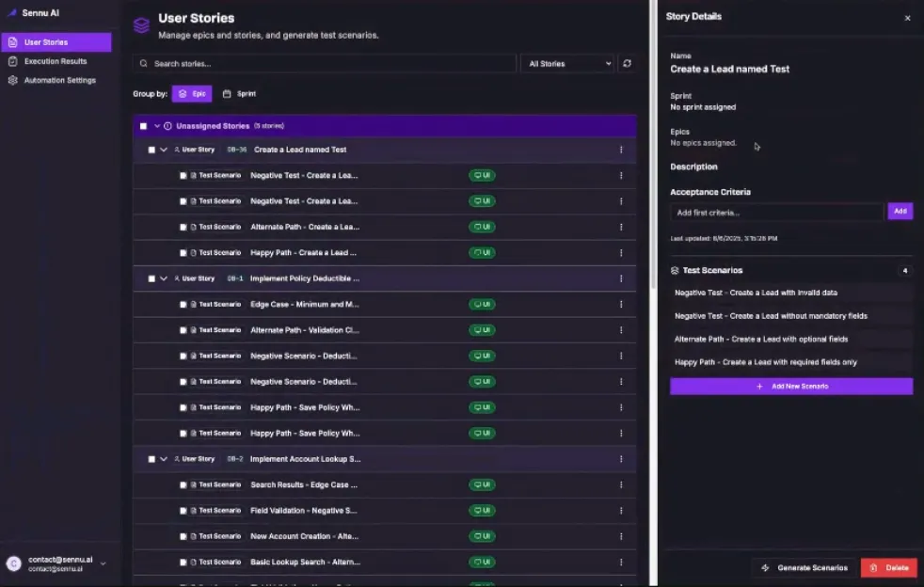Click the Add New Scenario button

pyautogui.click(x=790, y=387)
